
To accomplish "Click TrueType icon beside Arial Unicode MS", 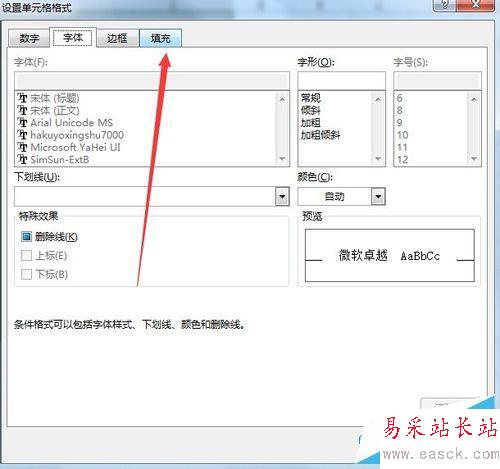I will pyautogui.click(x=23, y=123).
